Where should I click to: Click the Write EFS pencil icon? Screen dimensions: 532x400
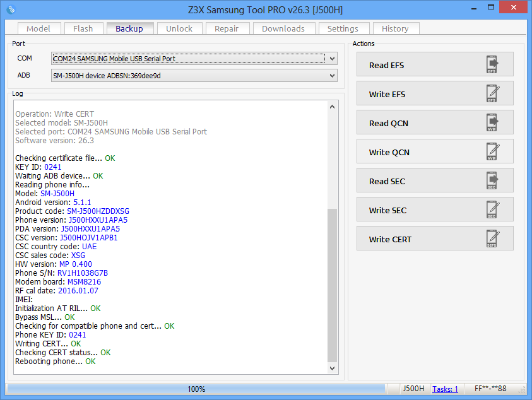click(x=493, y=93)
